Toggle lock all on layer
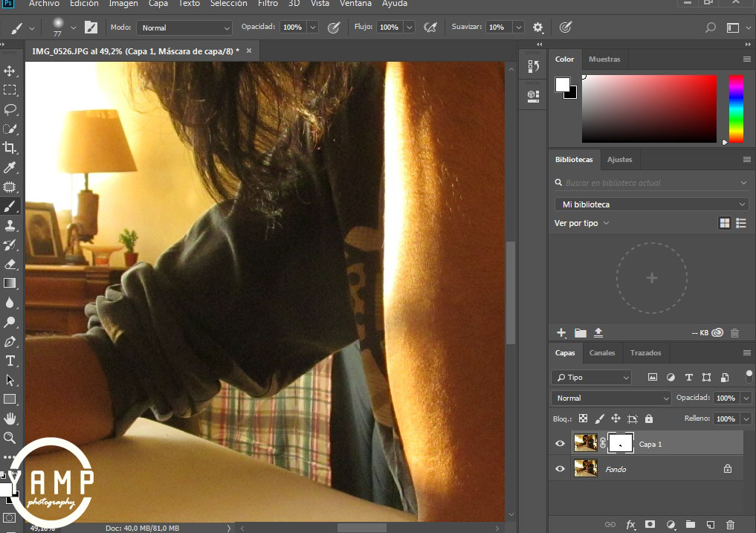The width and height of the screenshot is (756, 533). (x=649, y=419)
